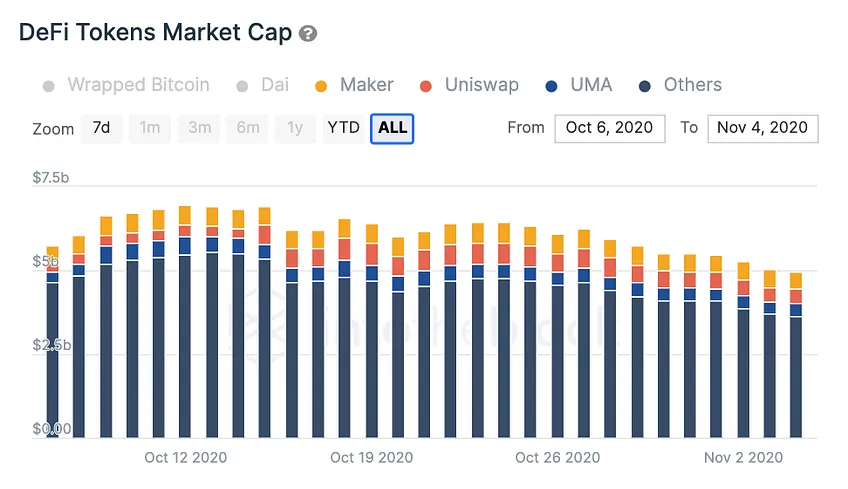Edit the To date Nov 4, 2020 field
The width and height of the screenshot is (848, 489).
coord(763,128)
